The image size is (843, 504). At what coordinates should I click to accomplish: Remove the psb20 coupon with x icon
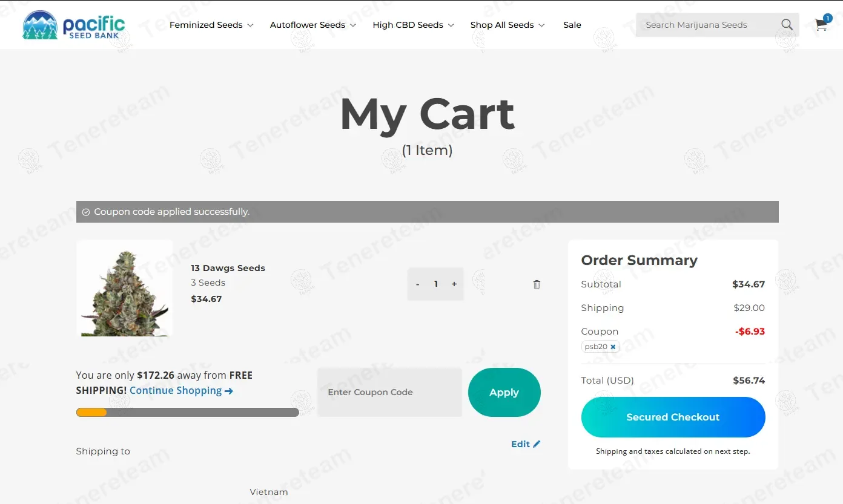tap(613, 347)
